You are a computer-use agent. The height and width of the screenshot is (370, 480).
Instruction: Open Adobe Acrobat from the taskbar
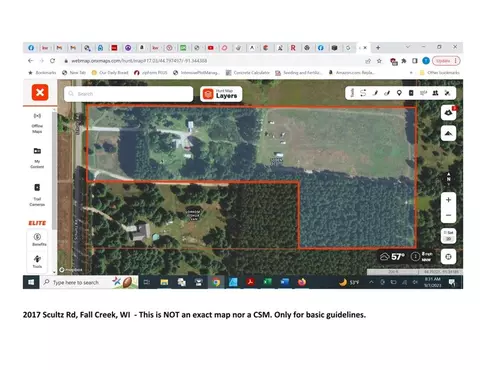(x=250, y=282)
